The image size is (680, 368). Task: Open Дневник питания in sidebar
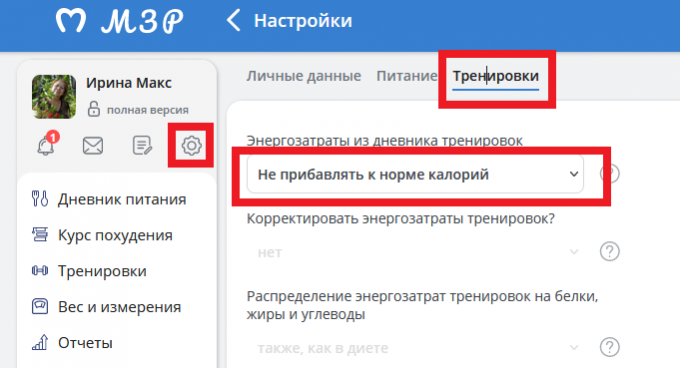pos(109,199)
